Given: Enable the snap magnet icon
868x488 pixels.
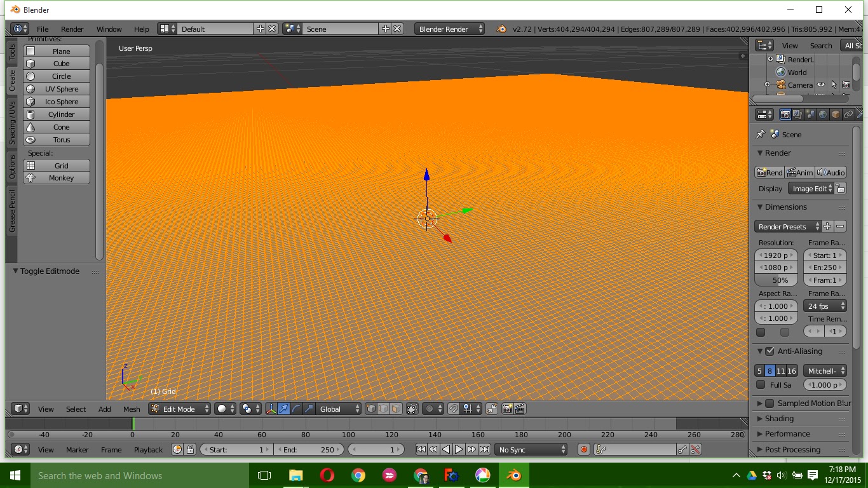Looking at the screenshot, I should click(x=452, y=409).
